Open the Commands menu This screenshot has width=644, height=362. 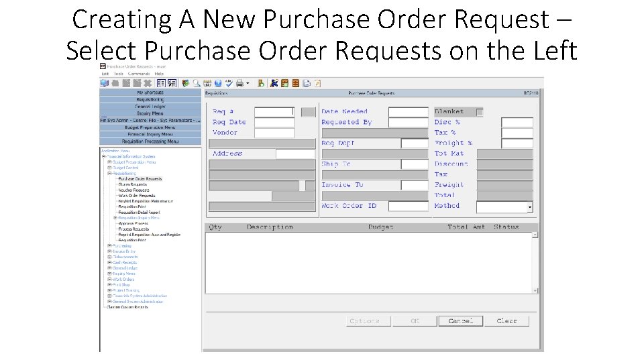(139, 74)
